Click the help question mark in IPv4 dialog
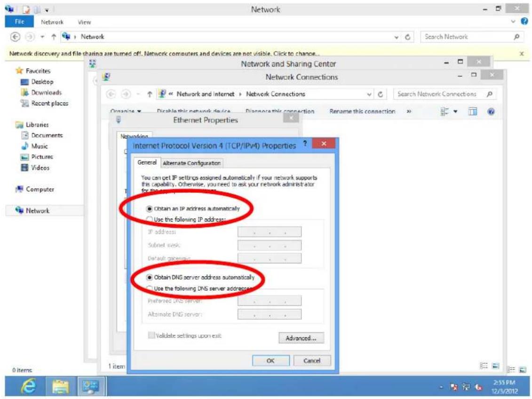The width and height of the screenshot is (532, 399). pos(305,144)
